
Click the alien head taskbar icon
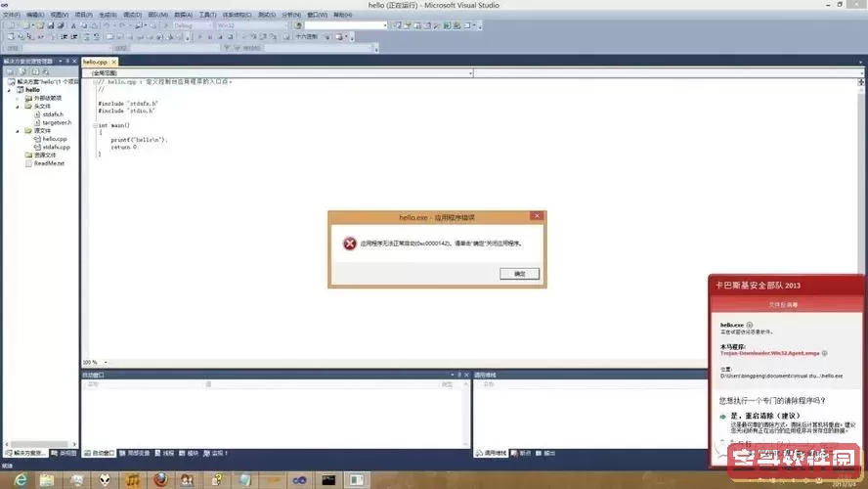(105, 479)
